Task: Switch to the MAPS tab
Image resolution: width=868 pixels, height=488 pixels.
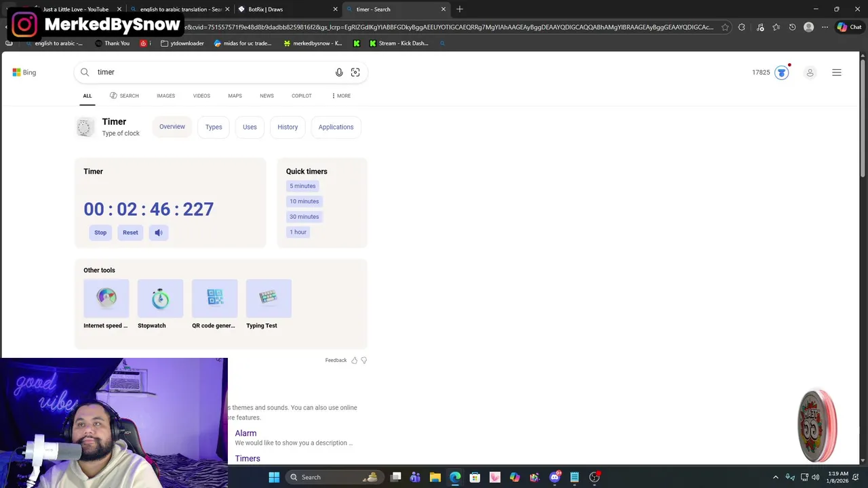Action: [x=235, y=96]
